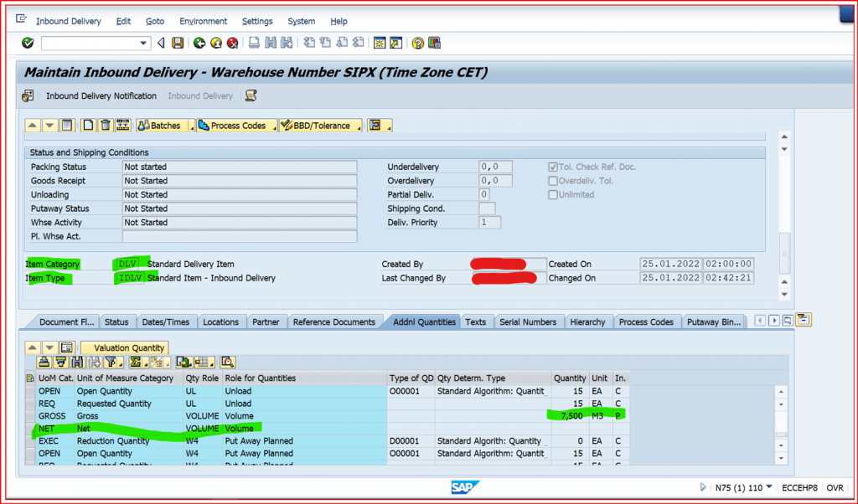This screenshot has height=504, width=858.
Task: Open the Choose Layout dropdown icon
Action: (x=204, y=362)
